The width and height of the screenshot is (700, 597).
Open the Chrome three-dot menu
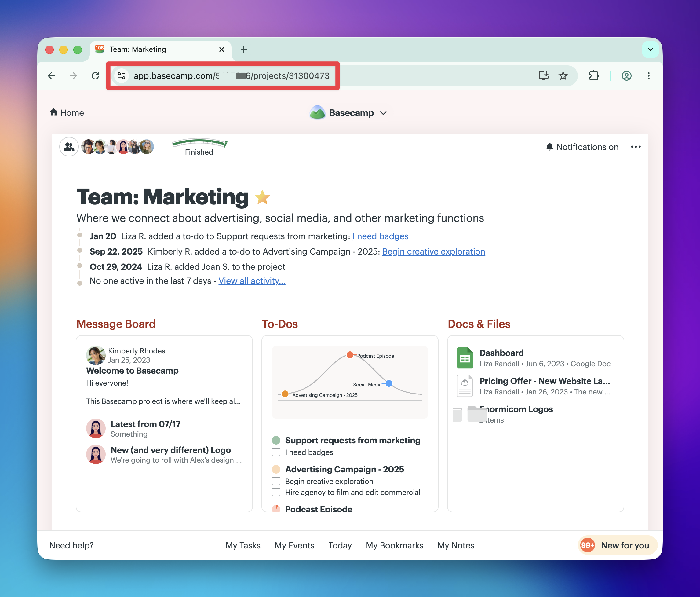click(x=648, y=76)
